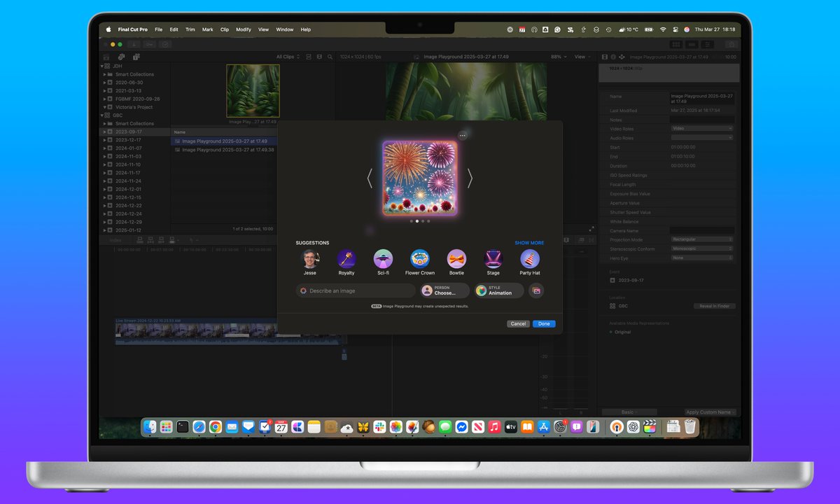840x504 pixels.
Task: Select the Flower Crown suggestion
Action: [420, 259]
